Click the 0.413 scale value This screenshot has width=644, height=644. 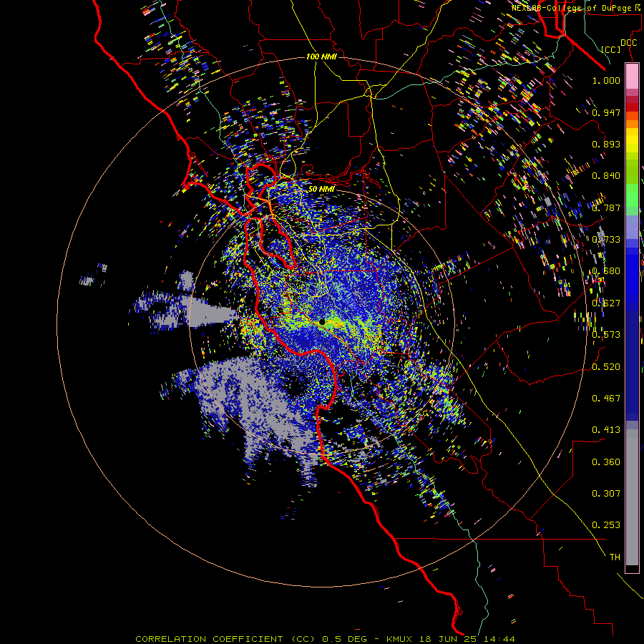606,430
